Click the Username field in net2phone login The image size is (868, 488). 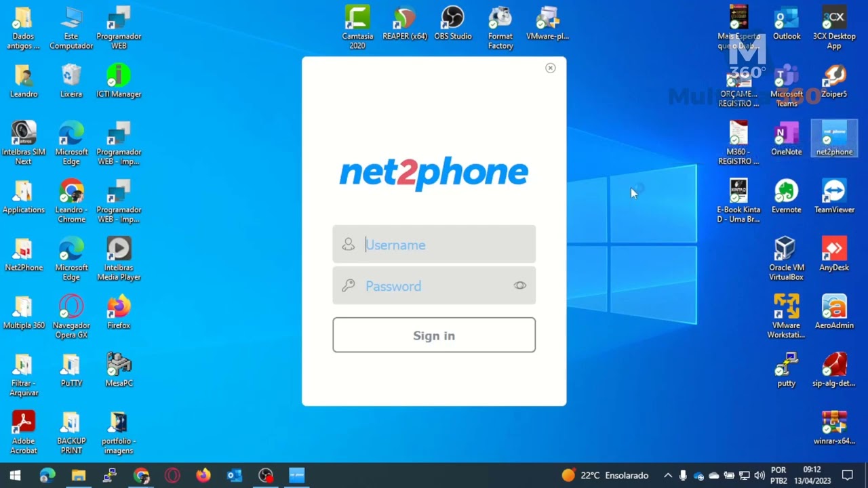click(434, 244)
